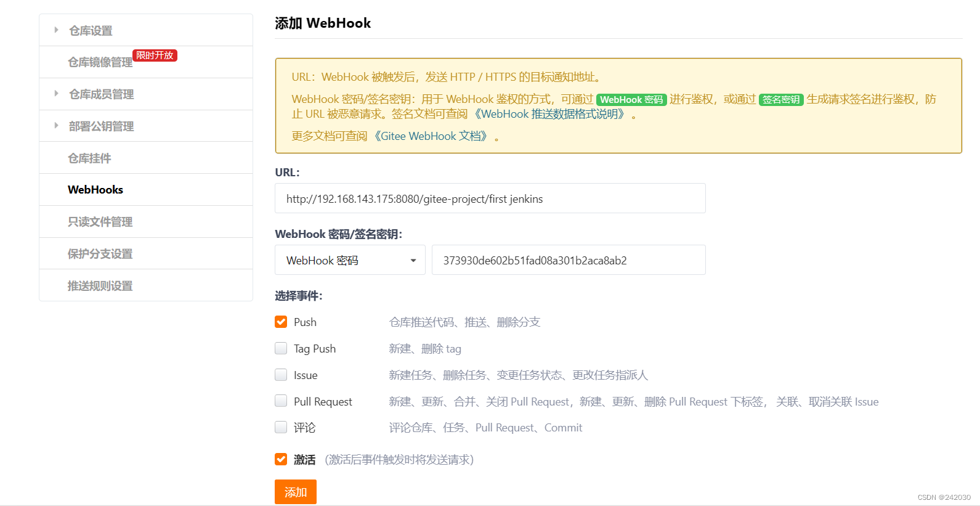Click the 新建、删除 tag description
Image resolution: width=980 pixels, height=506 pixels.
click(x=425, y=349)
